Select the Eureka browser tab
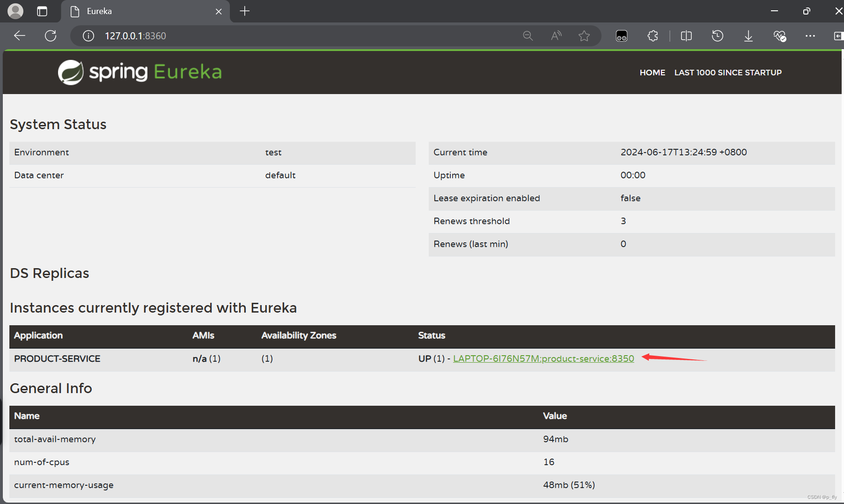 pos(145,11)
